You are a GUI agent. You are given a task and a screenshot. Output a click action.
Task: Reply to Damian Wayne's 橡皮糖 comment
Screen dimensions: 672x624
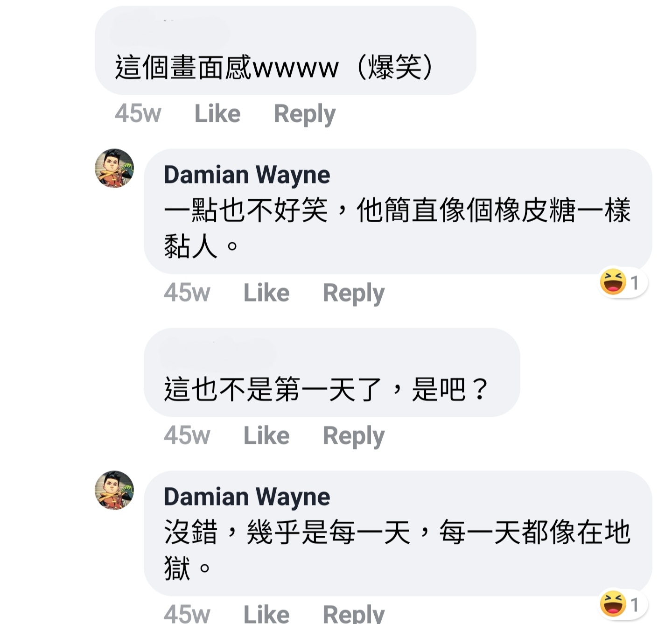click(x=354, y=294)
